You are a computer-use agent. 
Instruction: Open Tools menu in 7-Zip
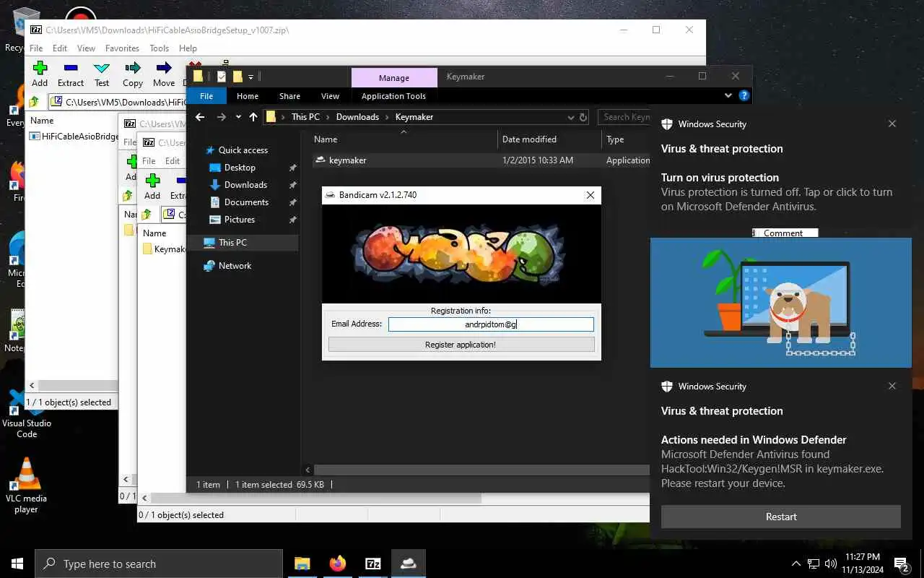point(159,48)
